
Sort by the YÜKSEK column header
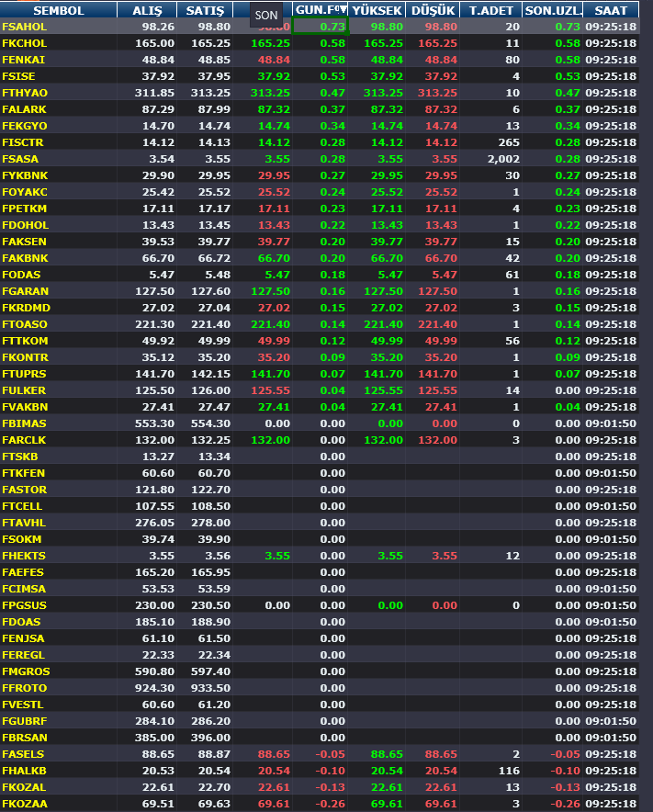[x=377, y=10]
